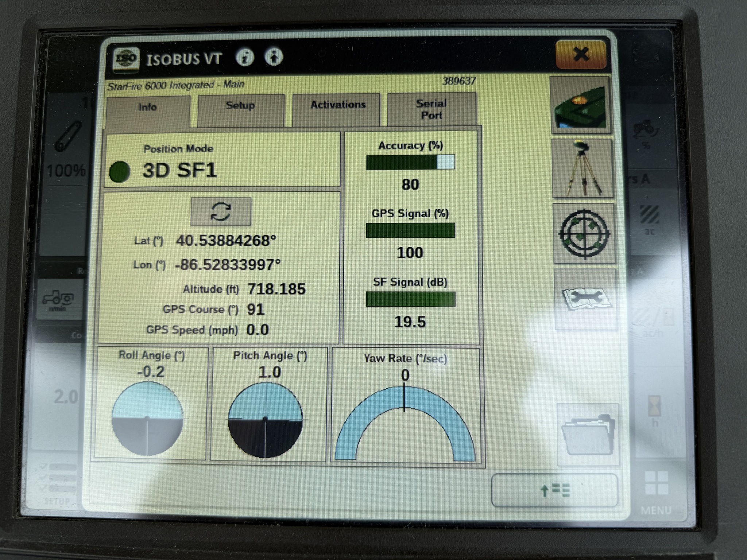The image size is (747, 560).
Task: Click the StarFire 6000 Integrated - Main title
Action: coord(176,85)
